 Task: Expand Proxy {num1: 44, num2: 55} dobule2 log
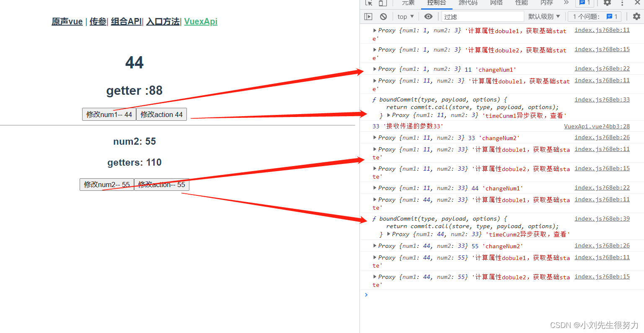[x=375, y=277]
